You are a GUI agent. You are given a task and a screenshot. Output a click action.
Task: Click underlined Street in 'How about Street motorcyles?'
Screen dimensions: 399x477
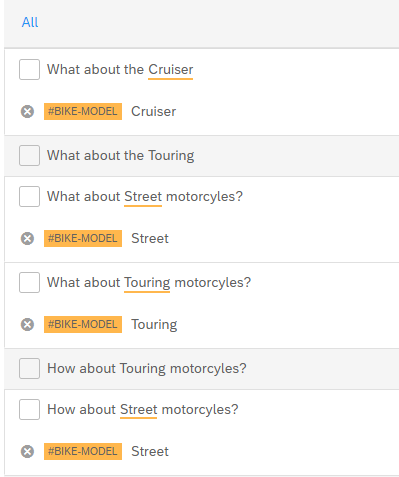point(138,410)
